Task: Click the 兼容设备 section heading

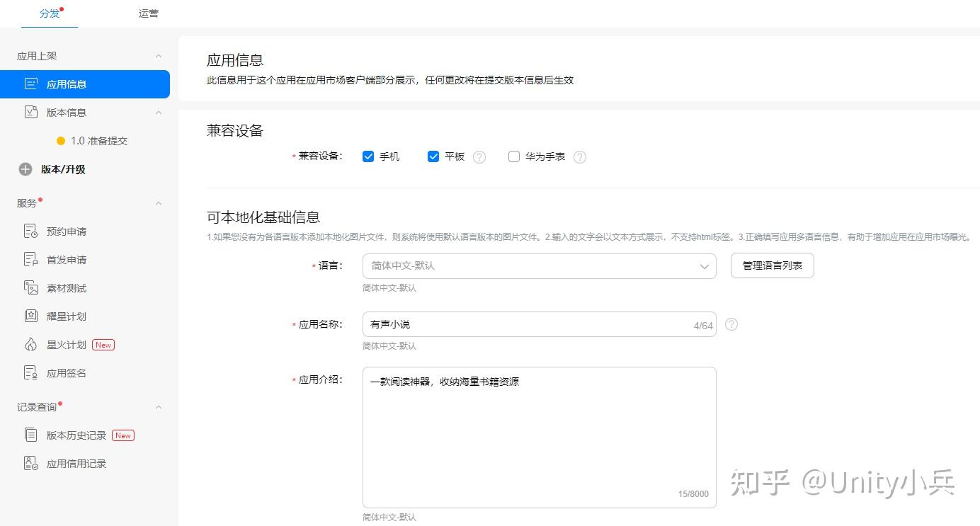Action: (x=235, y=130)
